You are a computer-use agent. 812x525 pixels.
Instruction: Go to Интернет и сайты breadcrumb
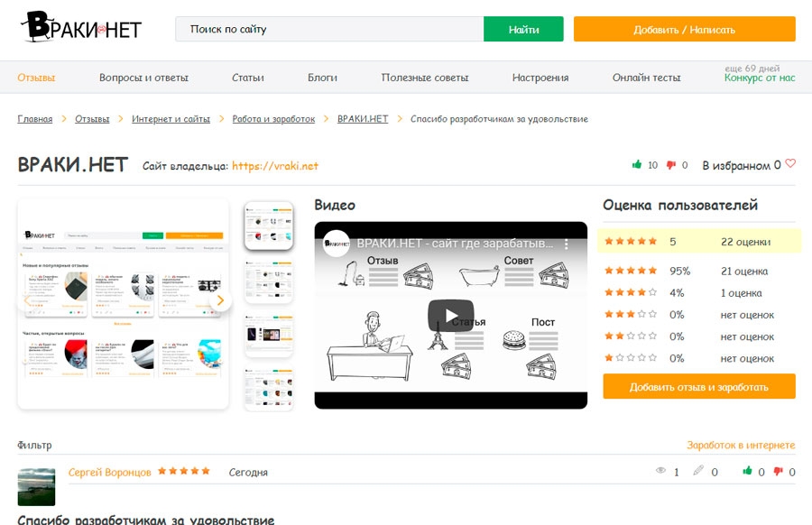point(171,119)
